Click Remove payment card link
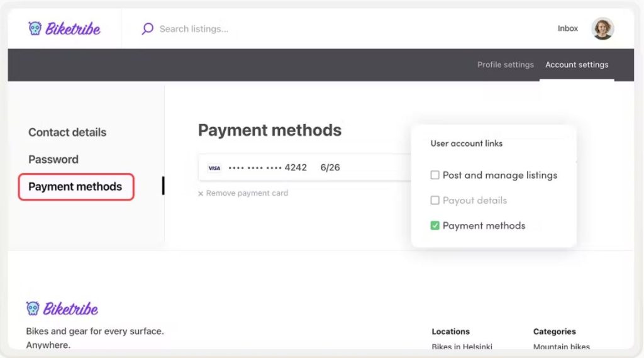This screenshot has width=644, height=358. [x=247, y=193]
